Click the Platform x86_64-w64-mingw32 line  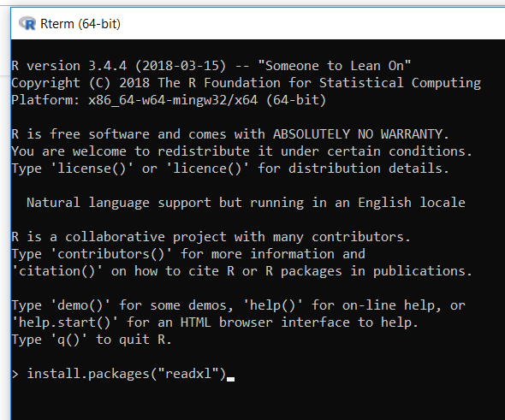[169, 100]
